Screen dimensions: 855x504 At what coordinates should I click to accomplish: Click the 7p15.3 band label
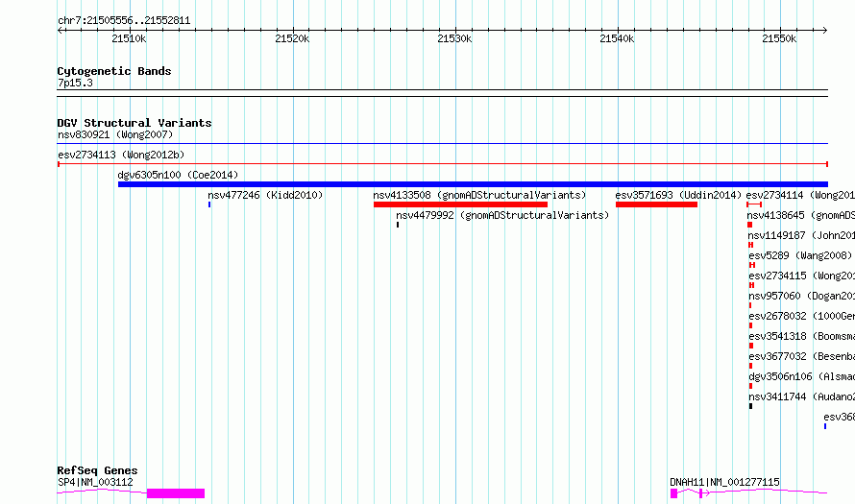click(75, 83)
